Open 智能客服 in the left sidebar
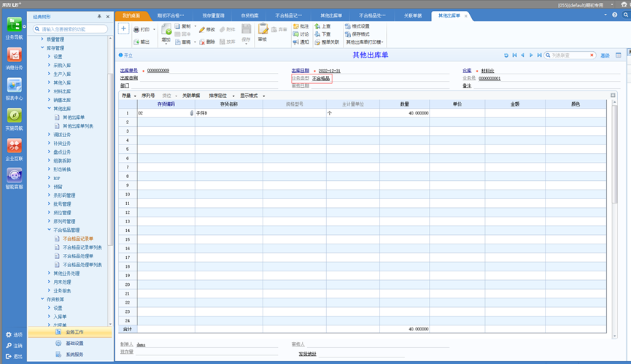The image size is (631, 364). coord(14,178)
